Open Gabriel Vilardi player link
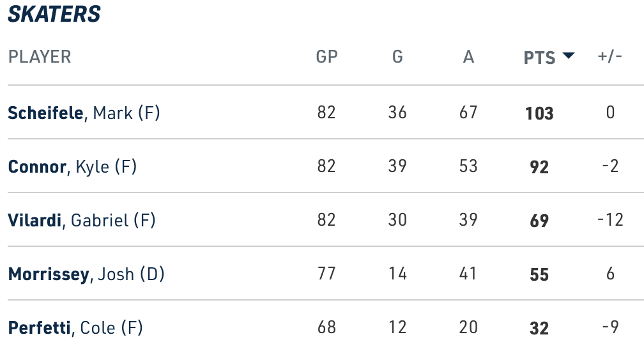The width and height of the screenshot is (644, 353). pos(82,221)
